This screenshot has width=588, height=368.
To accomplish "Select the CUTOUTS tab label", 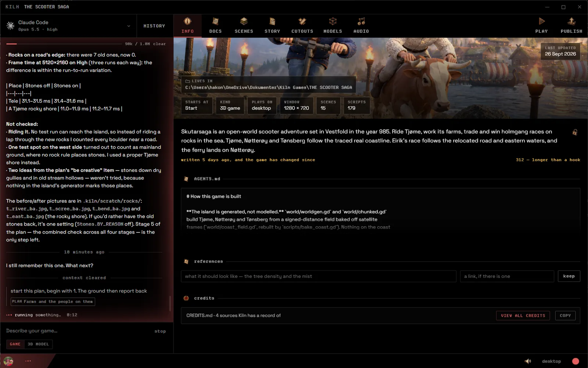I will coord(302,31).
